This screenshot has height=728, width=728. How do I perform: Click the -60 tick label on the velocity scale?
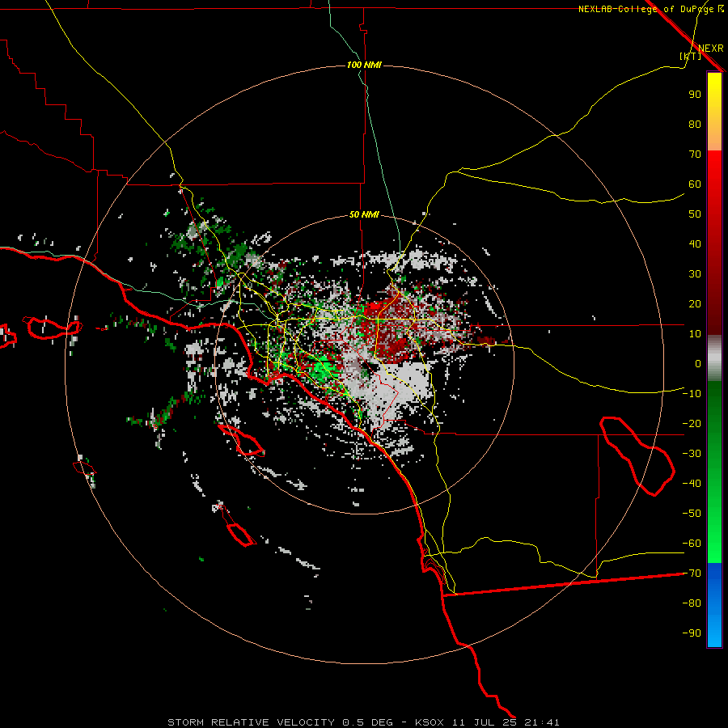(692, 544)
